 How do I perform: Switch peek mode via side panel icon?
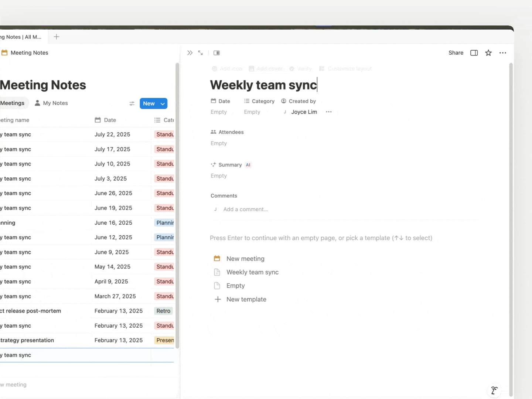217,53
